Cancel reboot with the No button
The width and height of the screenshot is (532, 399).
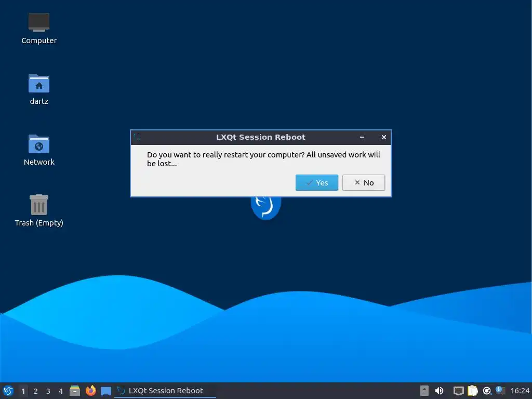363,182
